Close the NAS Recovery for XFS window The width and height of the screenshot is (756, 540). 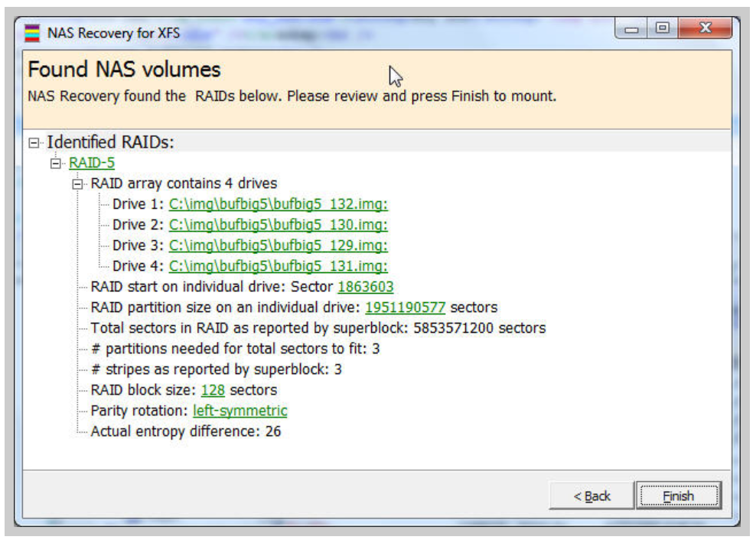(x=705, y=29)
